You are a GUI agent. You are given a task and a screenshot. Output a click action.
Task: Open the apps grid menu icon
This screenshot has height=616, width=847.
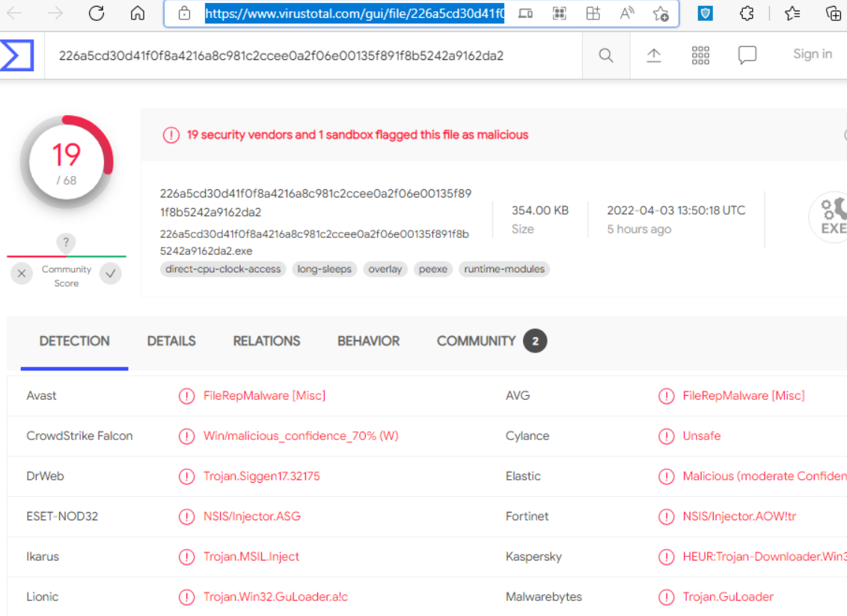coord(700,55)
